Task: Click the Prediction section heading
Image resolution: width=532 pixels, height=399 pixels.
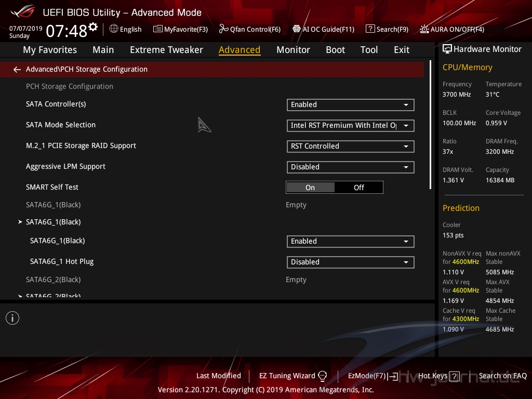Action: pos(461,208)
